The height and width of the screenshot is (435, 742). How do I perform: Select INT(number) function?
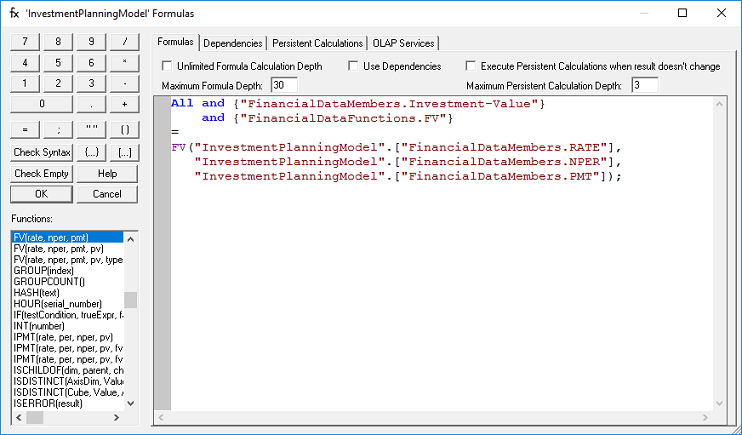tap(68, 326)
